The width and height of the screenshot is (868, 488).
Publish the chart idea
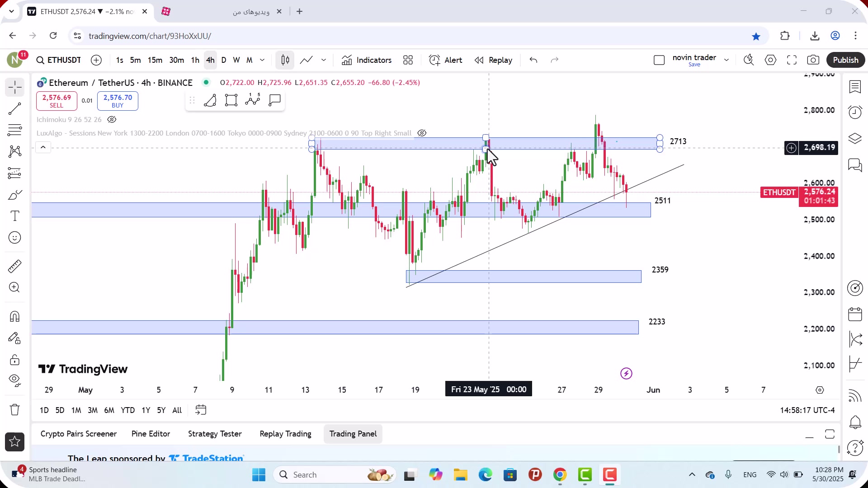click(845, 60)
